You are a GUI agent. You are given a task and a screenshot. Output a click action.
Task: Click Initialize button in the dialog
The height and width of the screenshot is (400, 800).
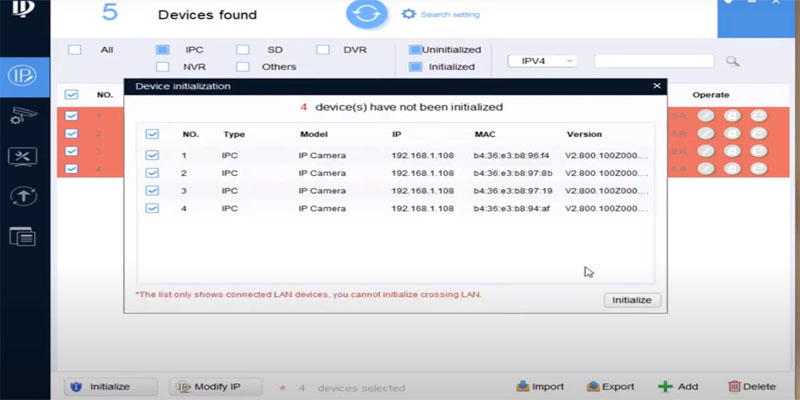pyautogui.click(x=632, y=300)
